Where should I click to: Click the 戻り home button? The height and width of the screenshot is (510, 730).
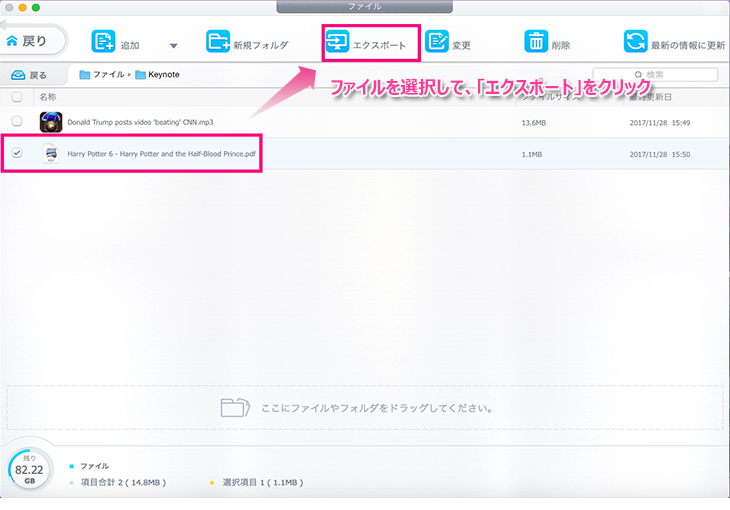pos(32,41)
